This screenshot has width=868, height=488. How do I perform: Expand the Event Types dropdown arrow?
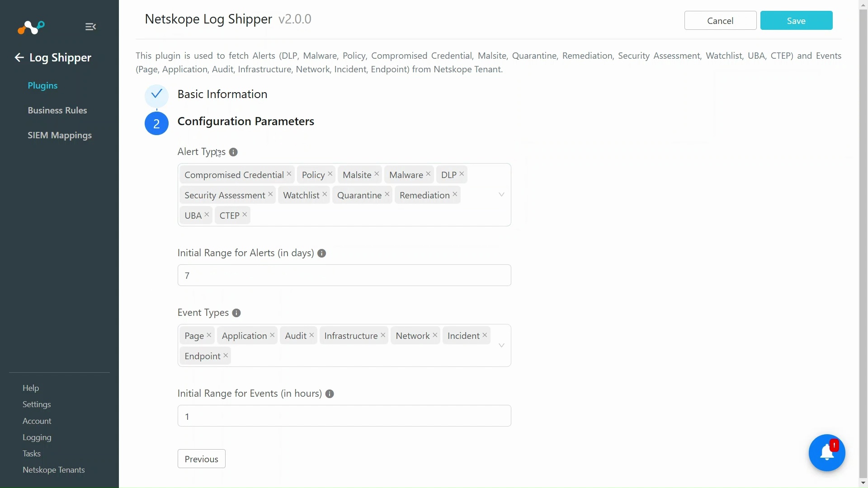(x=502, y=346)
